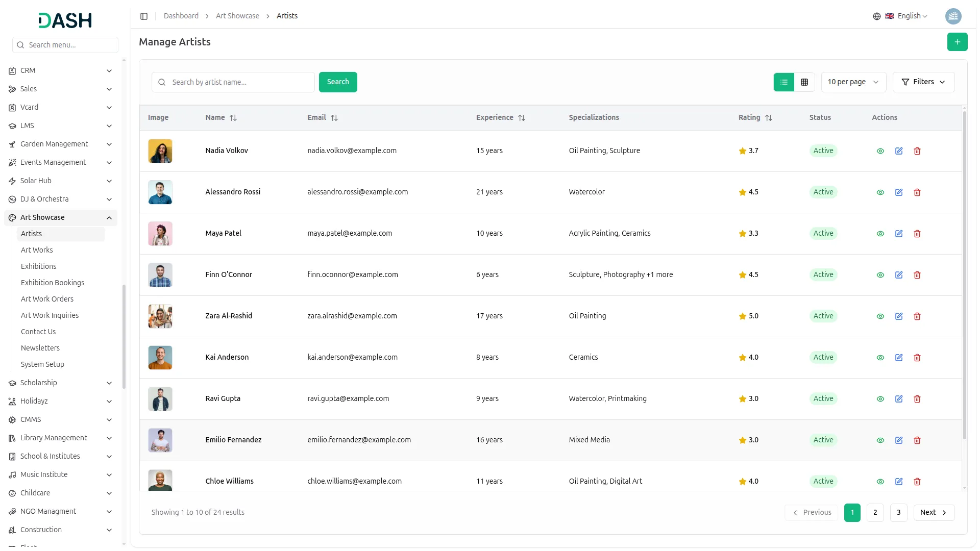Expand the Filters dropdown
This screenshot has width=980, height=551.
923,82
